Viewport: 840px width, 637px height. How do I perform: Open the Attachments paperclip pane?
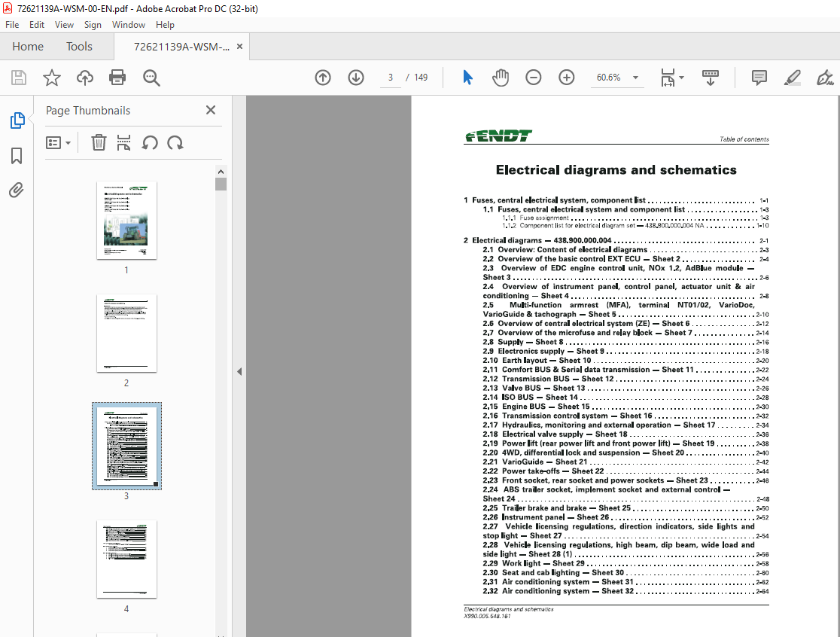click(x=17, y=190)
